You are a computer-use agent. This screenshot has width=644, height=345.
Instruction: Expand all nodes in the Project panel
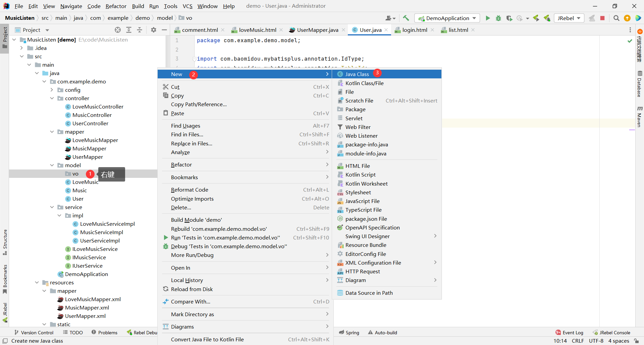[x=129, y=30]
